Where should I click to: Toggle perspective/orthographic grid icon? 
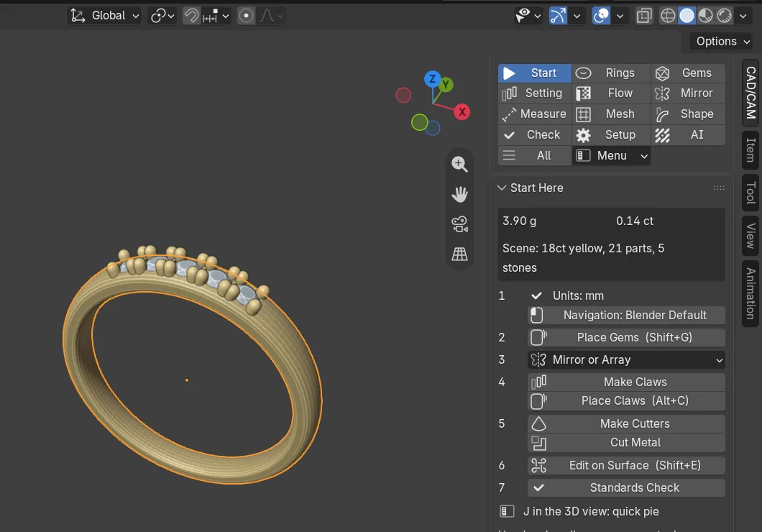pos(459,254)
